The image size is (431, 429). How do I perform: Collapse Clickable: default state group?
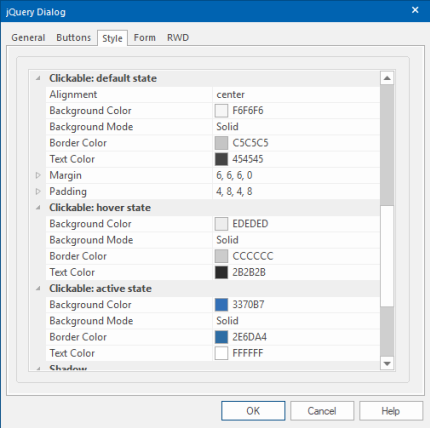click(38, 78)
